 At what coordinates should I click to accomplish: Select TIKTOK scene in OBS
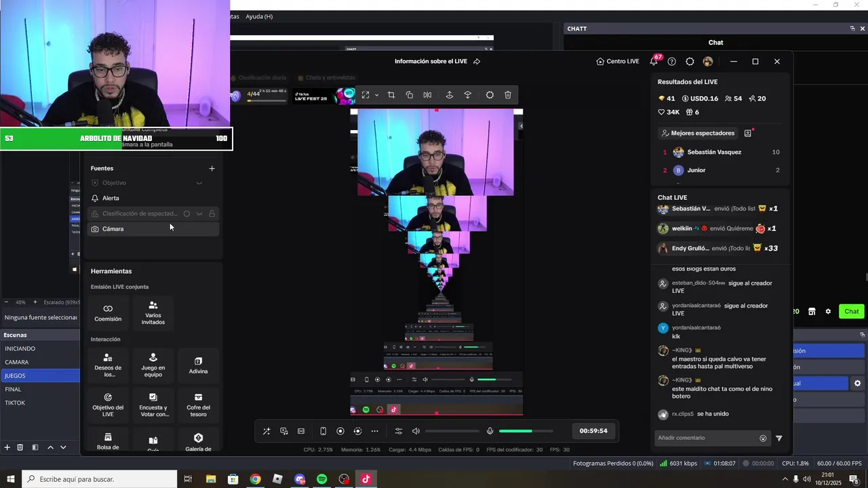[40, 403]
